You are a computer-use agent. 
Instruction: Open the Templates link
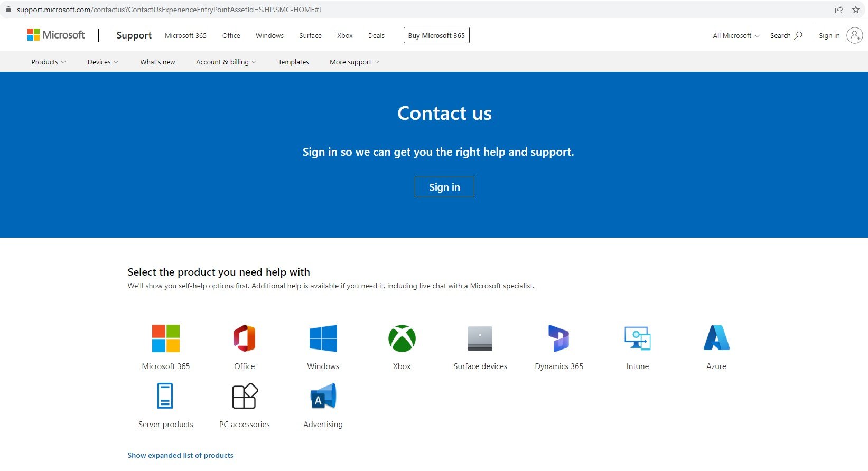(x=293, y=62)
